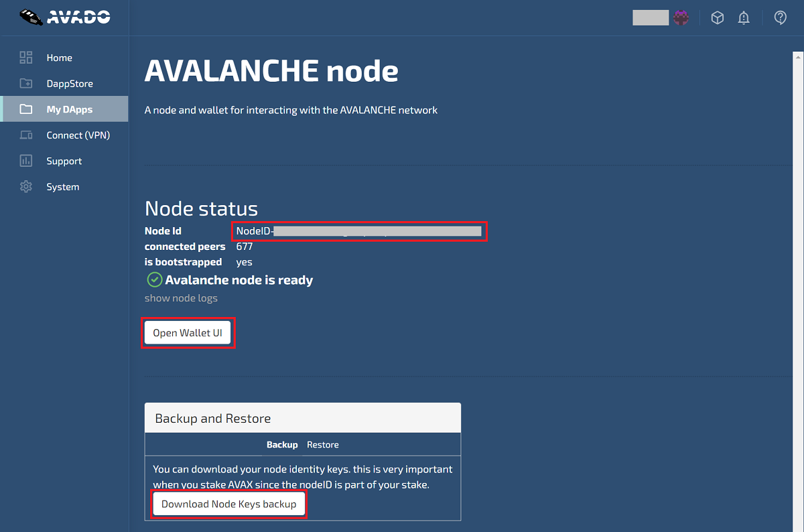This screenshot has width=804, height=532.
Task: Click the AVADO logo in the header
Action: tap(65, 17)
